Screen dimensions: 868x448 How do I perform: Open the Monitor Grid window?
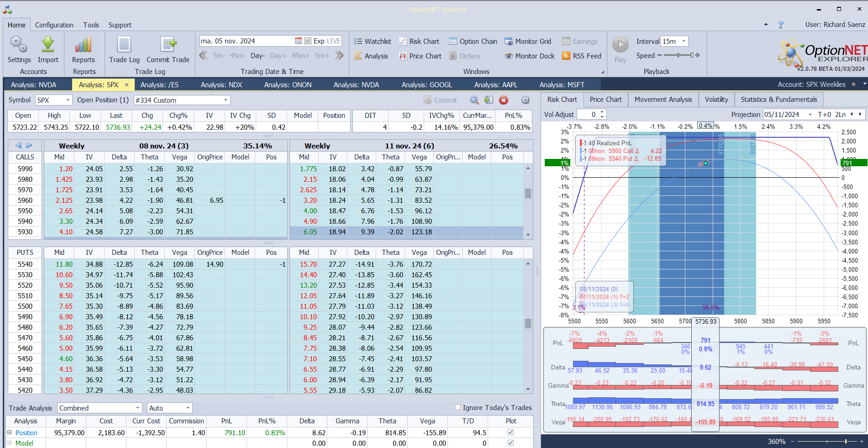(528, 42)
